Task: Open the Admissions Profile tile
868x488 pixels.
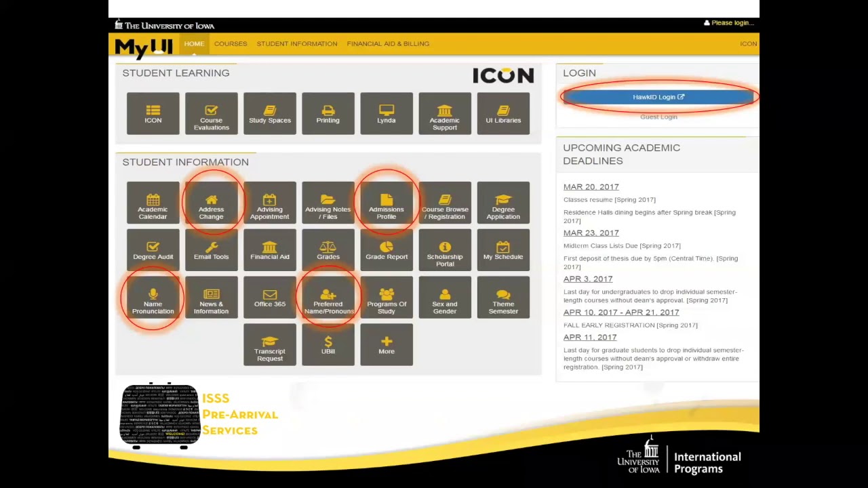Action: click(387, 203)
